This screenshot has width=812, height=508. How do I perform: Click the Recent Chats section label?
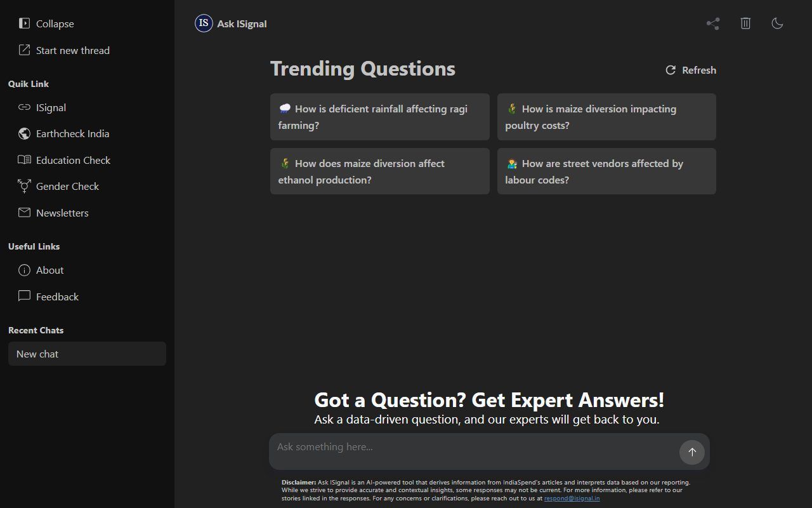coord(36,330)
